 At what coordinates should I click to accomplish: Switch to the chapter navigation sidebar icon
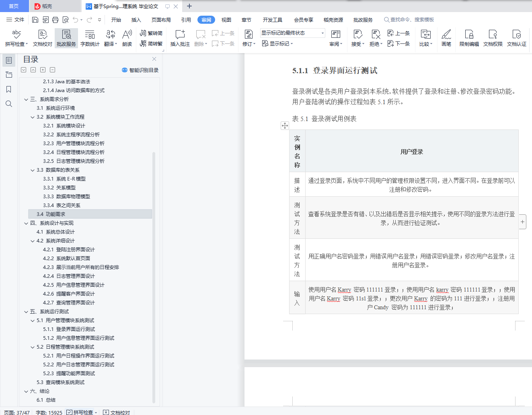[x=9, y=75]
